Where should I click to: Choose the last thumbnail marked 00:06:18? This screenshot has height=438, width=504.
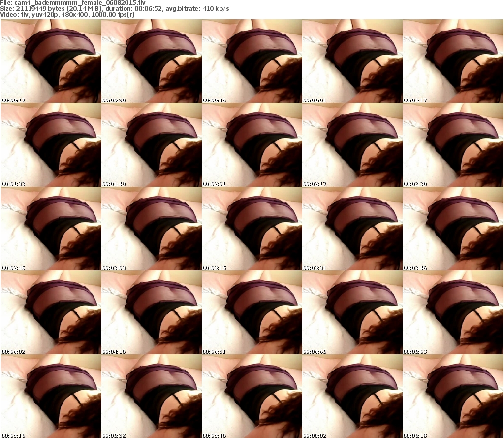pos(453,396)
